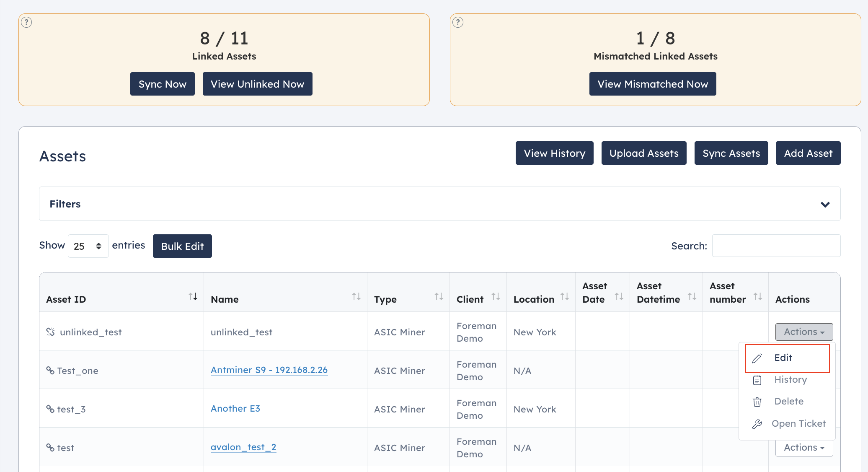Sort table by Location column arrows
The image size is (868, 472).
point(564,297)
